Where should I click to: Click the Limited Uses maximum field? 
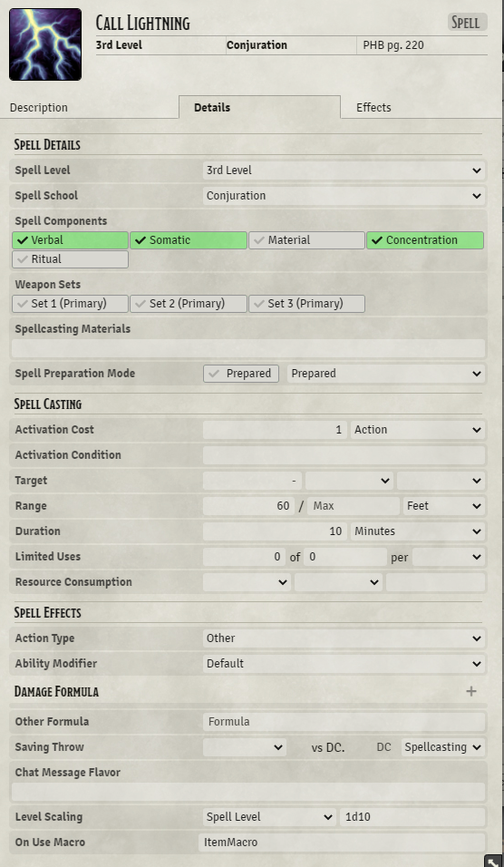pos(345,557)
